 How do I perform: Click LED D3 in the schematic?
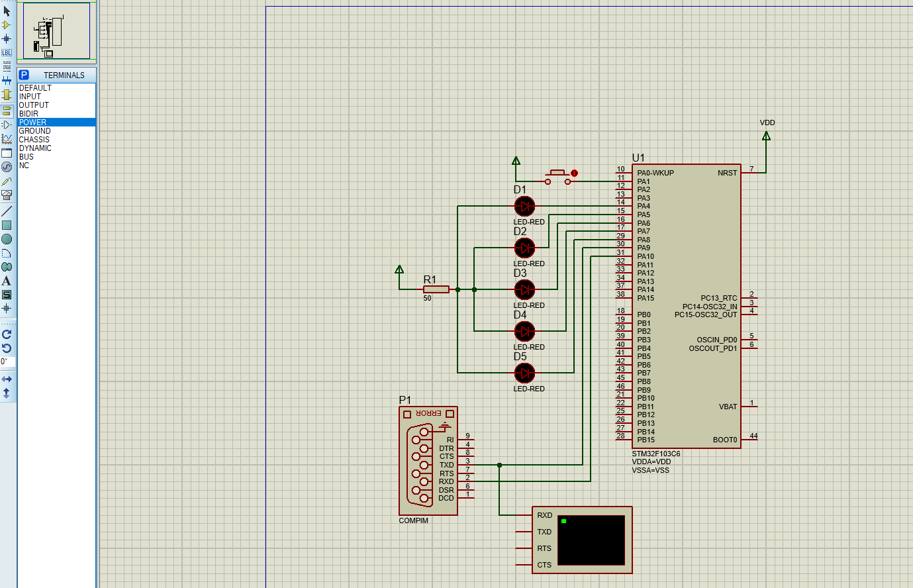coord(524,289)
